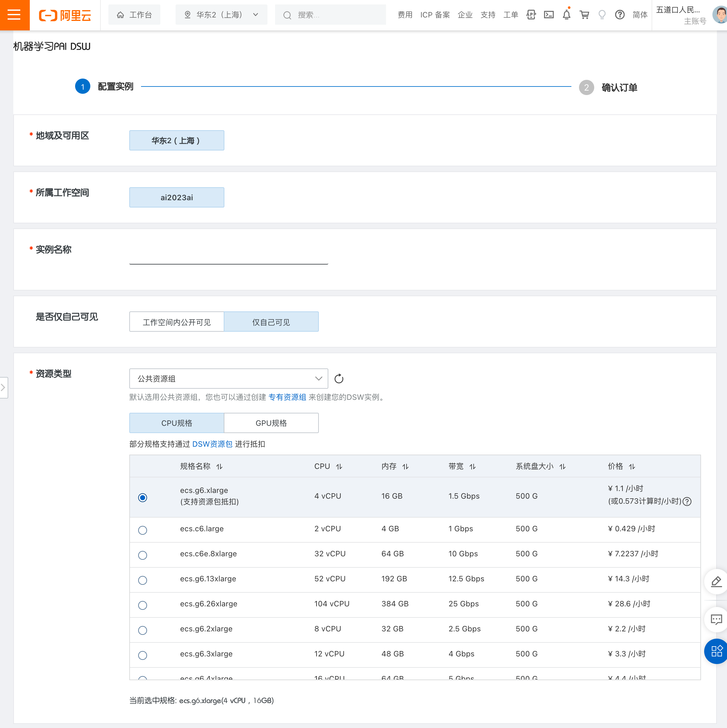
Task: Select the ai2023ai workspace button
Action: point(177,197)
